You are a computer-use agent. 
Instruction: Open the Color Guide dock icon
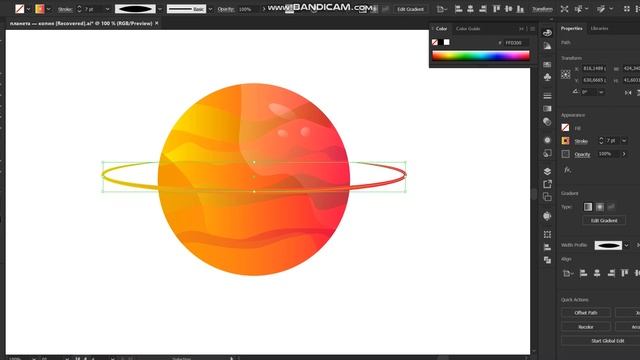point(547,47)
